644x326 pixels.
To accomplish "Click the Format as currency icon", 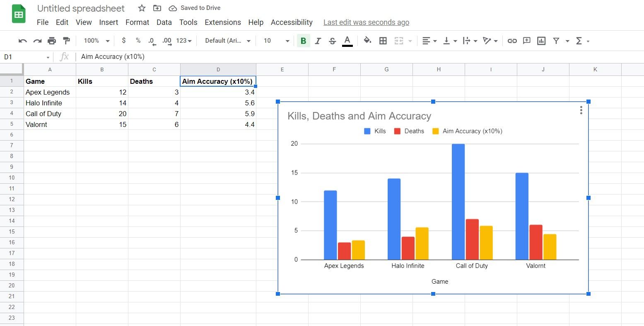I will click(123, 41).
